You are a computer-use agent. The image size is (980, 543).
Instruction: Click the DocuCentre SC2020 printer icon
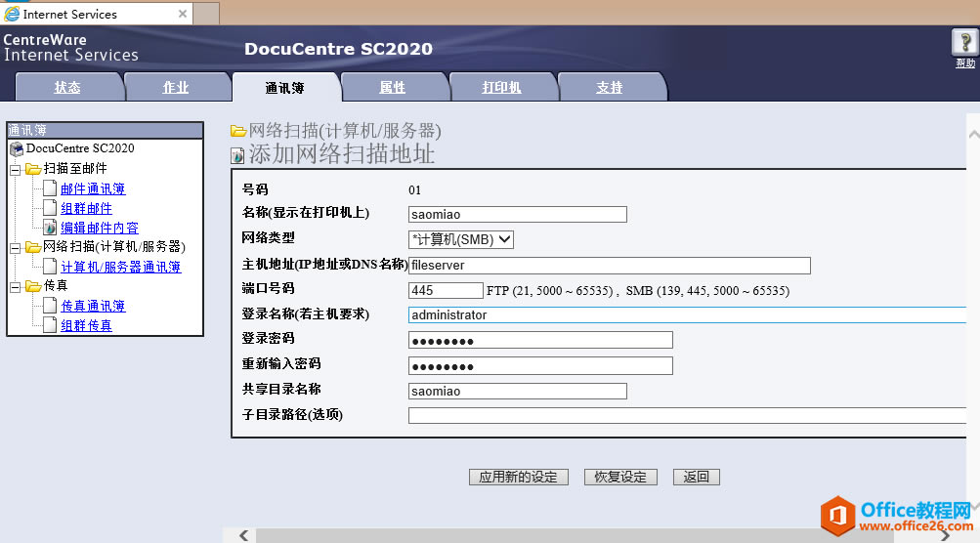(x=17, y=148)
